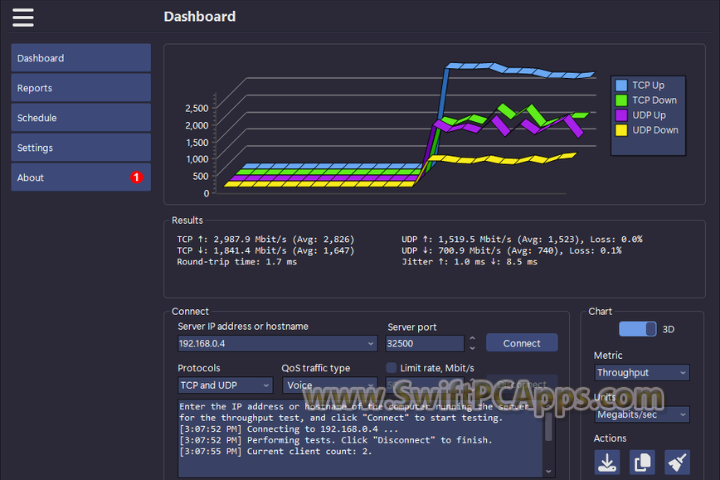Click the clear chart broom icon
This screenshot has height=480, width=720.
677,462
